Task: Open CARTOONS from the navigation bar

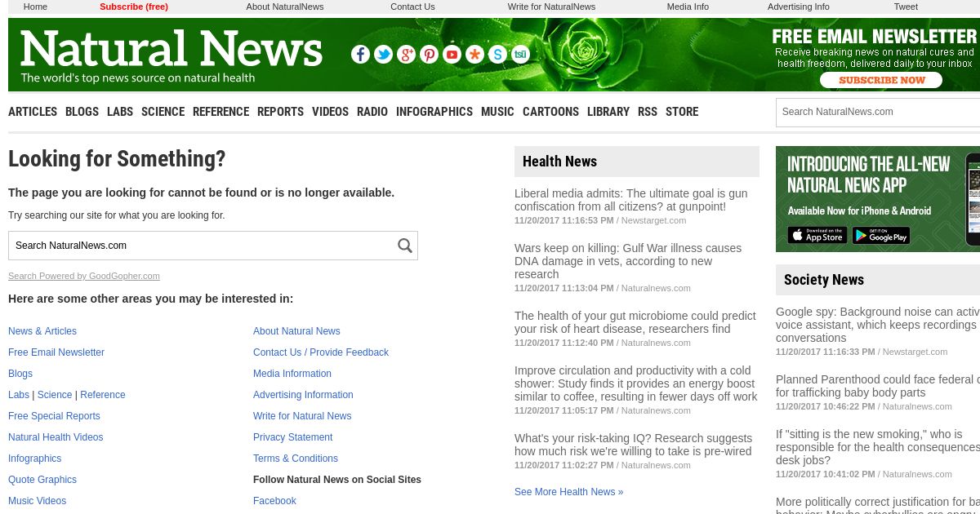Action: [550, 112]
